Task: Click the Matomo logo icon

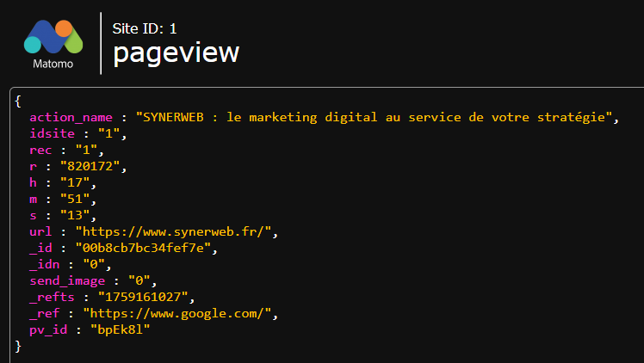Action: coord(53,36)
